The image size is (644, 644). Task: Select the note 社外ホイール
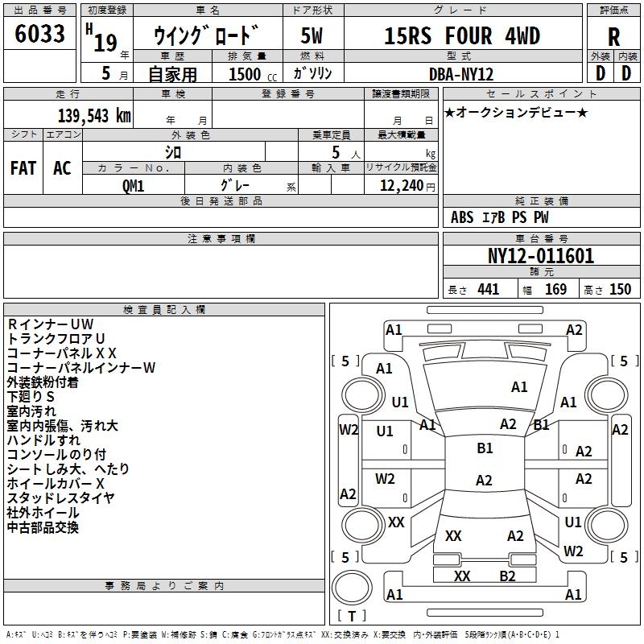pos(43,513)
